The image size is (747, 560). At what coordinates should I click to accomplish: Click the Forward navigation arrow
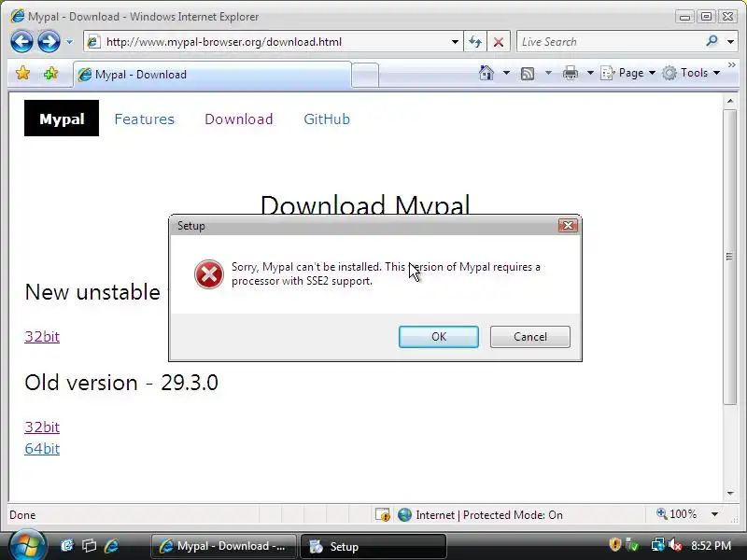pyautogui.click(x=49, y=41)
